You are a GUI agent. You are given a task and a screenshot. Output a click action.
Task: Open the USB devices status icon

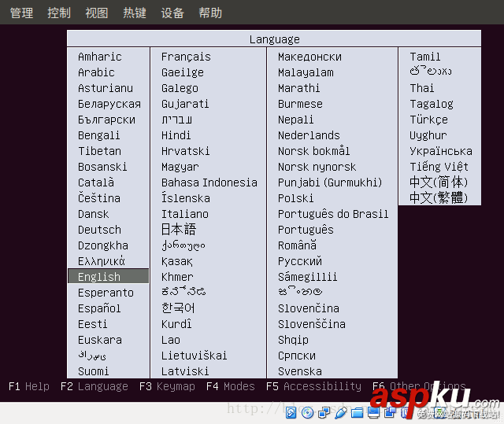(x=340, y=412)
